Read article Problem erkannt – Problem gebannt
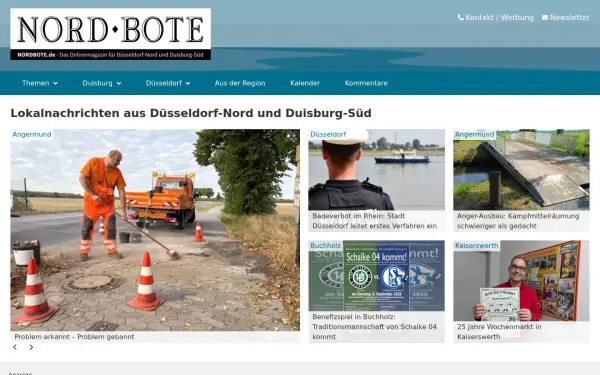 pyautogui.click(x=74, y=337)
